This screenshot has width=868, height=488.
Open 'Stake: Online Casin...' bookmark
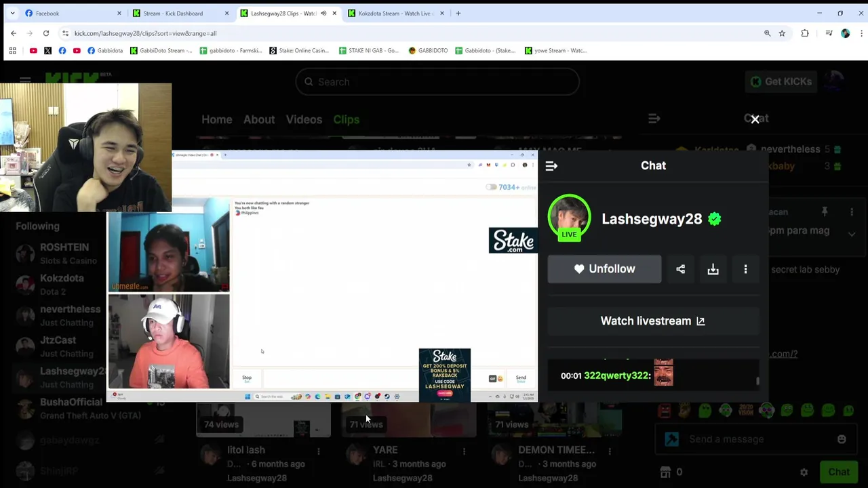[x=299, y=50]
